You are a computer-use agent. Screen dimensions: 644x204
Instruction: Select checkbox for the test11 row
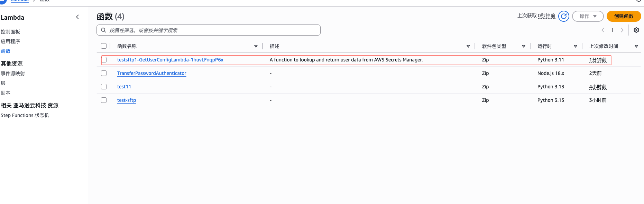[104, 87]
